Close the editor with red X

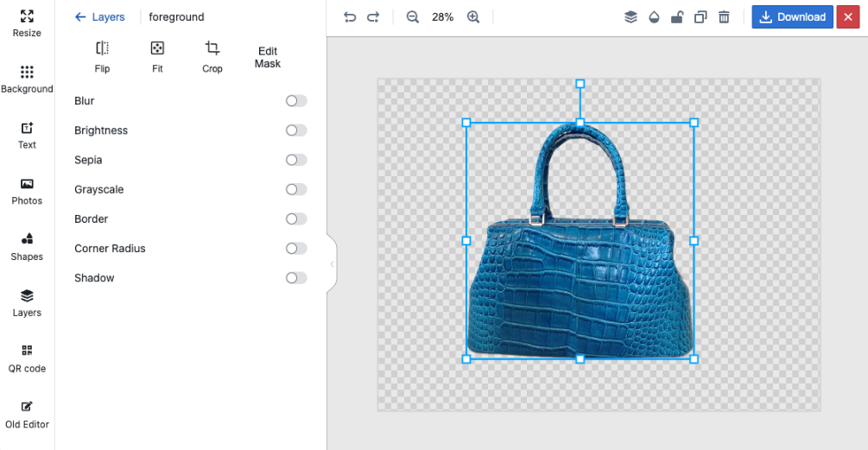coord(848,17)
